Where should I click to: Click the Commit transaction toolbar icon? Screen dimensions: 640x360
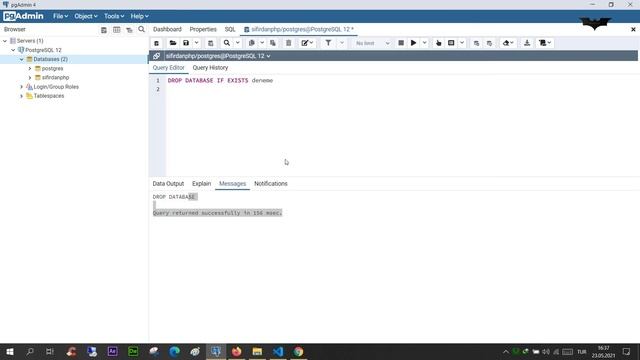(x=476, y=43)
